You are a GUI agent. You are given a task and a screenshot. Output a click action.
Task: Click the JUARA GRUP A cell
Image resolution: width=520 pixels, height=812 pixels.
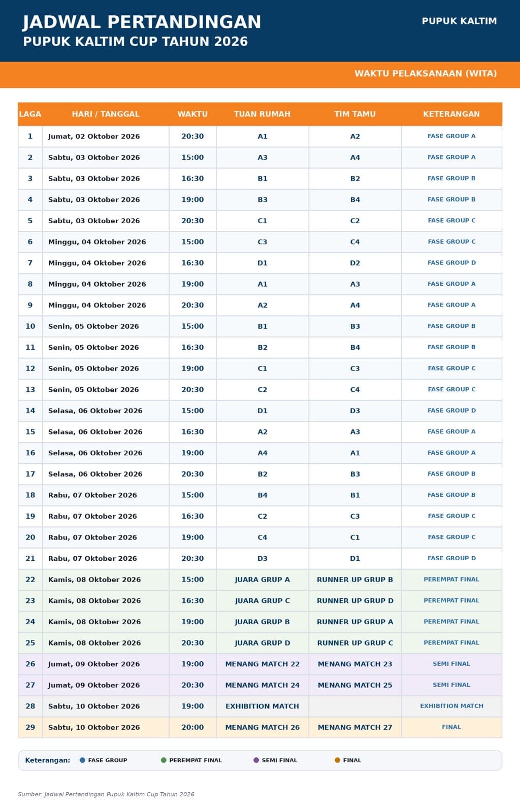pos(263,580)
